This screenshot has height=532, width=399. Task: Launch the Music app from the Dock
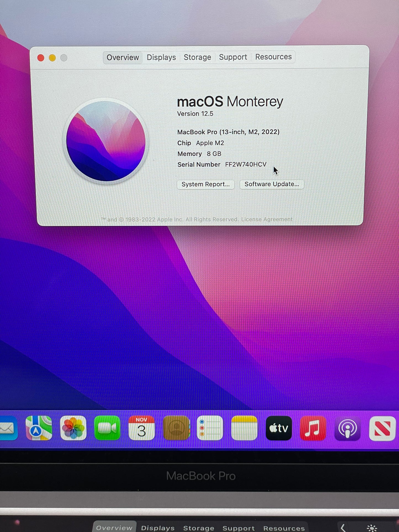[x=313, y=428]
